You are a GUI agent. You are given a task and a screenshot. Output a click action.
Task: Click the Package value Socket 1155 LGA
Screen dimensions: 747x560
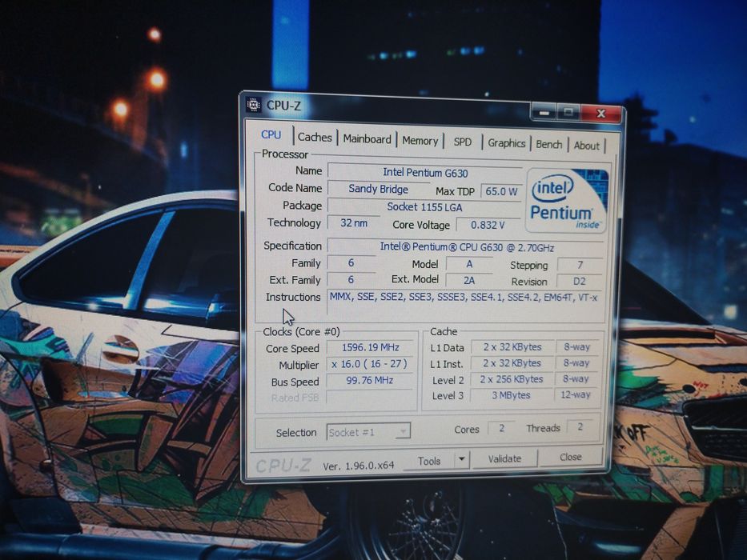click(x=424, y=206)
